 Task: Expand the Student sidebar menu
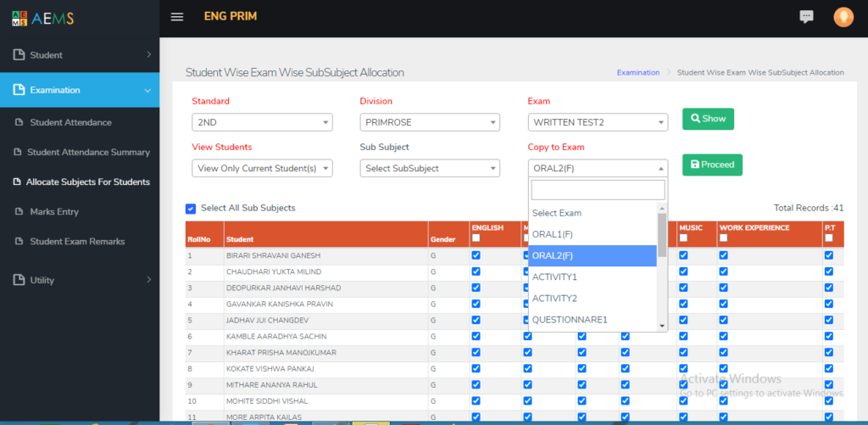coord(80,55)
